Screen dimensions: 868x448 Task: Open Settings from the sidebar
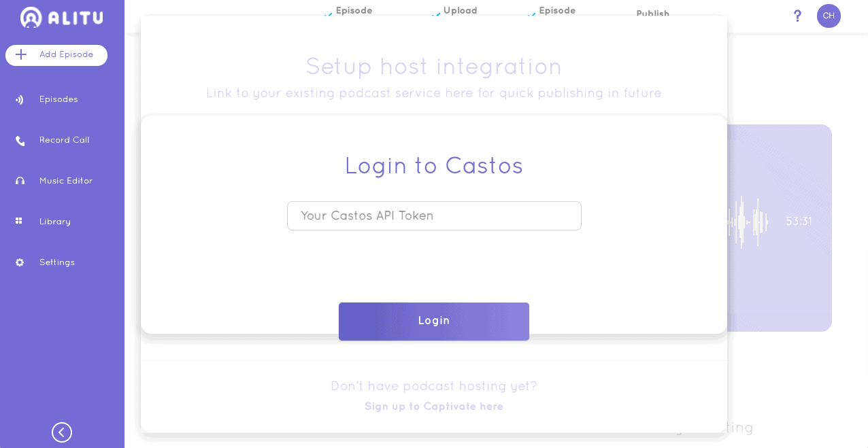[x=56, y=262]
